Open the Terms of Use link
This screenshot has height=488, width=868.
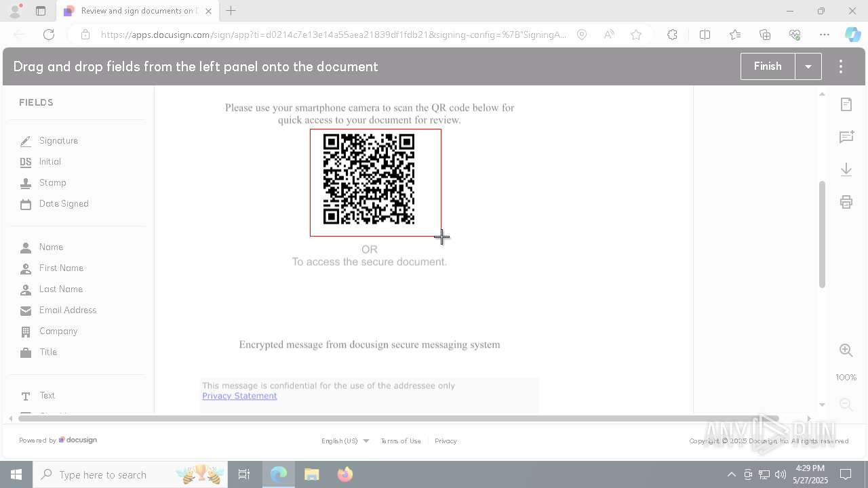(401, 441)
